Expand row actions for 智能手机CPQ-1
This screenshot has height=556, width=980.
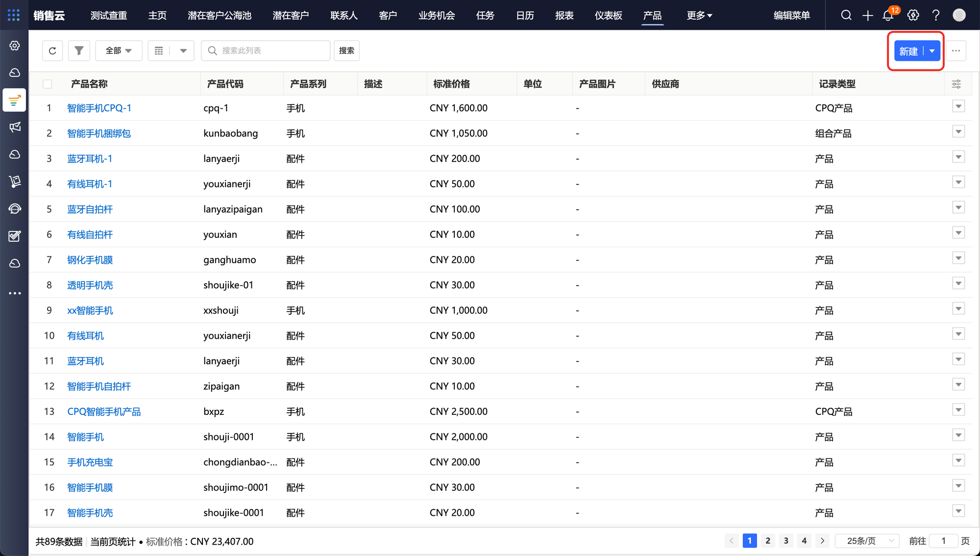958,106
